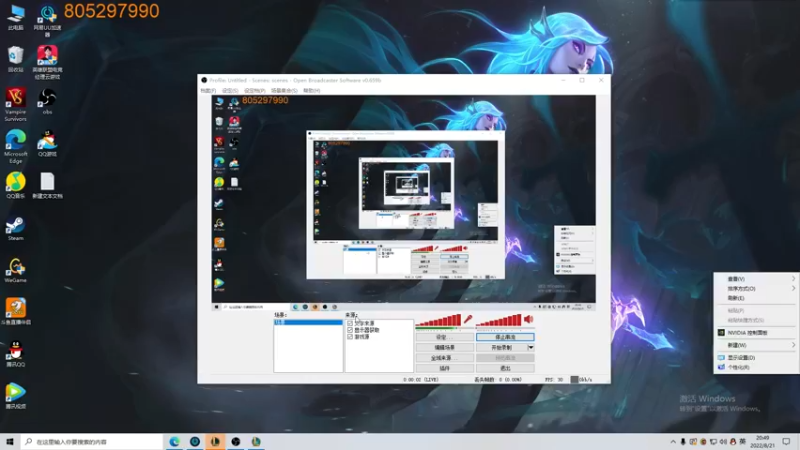
Task: Open the obs desktop shortcut
Action: (x=47, y=101)
